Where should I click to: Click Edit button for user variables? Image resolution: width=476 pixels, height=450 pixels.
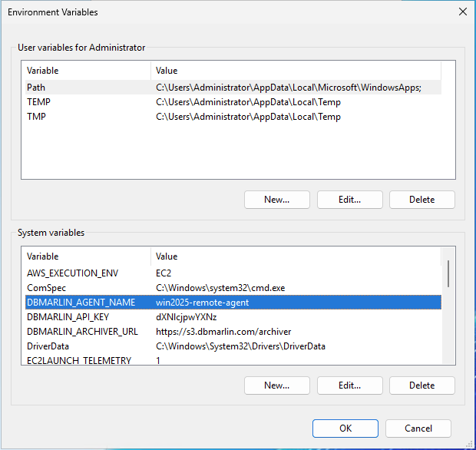349,200
